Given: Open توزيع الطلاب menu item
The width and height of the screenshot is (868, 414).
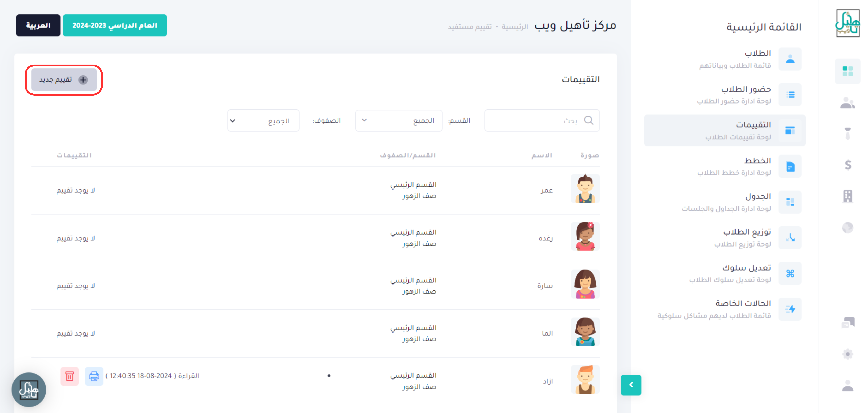Looking at the screenshot, I should pyautogui.click(x=725, y=238).
